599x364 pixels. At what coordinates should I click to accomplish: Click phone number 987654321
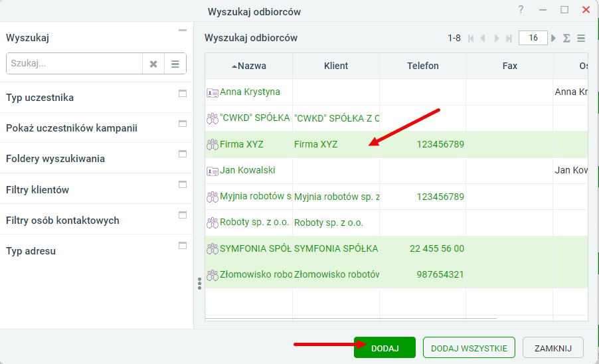[440, 274]
